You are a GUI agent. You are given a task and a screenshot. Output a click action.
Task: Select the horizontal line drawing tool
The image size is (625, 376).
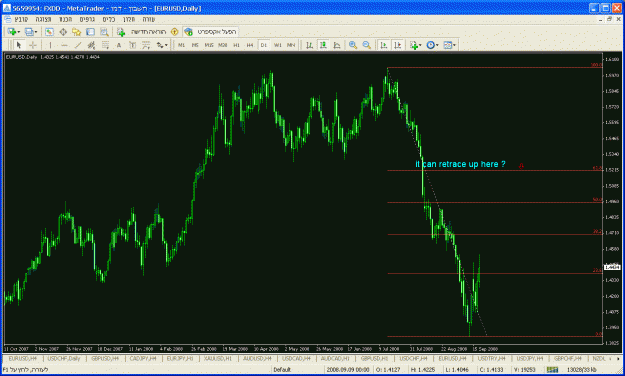tap(64, 45)
